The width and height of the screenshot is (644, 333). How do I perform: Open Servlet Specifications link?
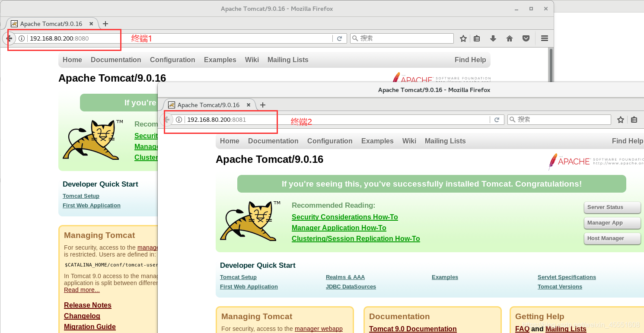pos(567,277)
